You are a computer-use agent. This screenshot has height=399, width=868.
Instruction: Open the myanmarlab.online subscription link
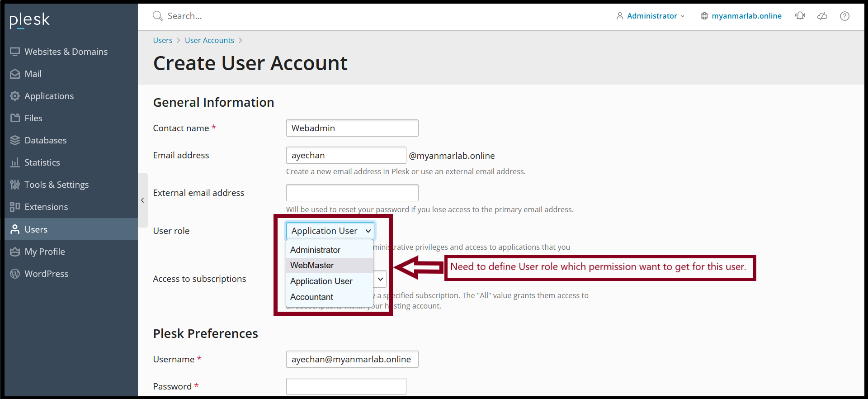(x=746, y=16)
